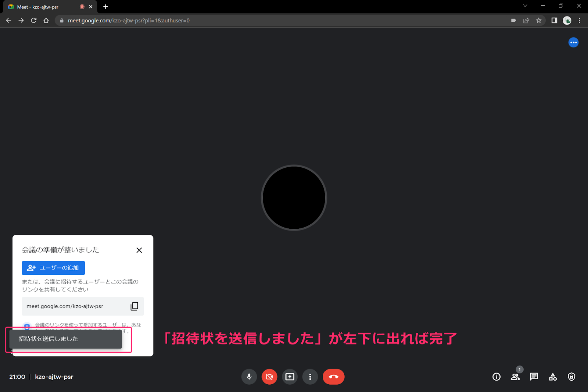
Task: Open the tab search chevron
Action: pos(525,6)
